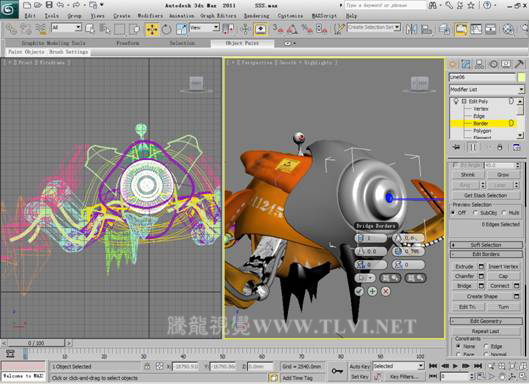Open the Modify command panel tab
This screenshot has width=529, height=384.
[x=466, y=64]
